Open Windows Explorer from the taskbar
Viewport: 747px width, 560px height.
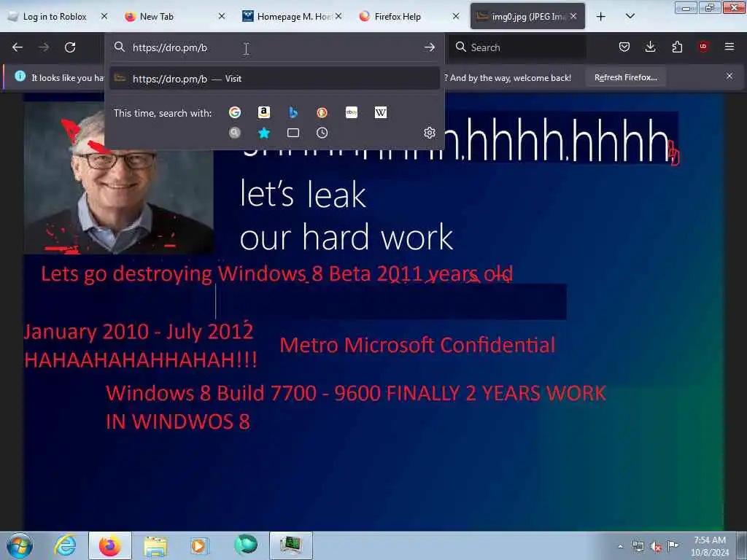click(156, 545)
